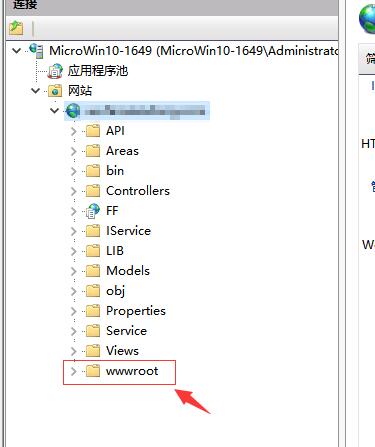Select the FF label
This screenshot has height=447, width=375.
[112, 211]
